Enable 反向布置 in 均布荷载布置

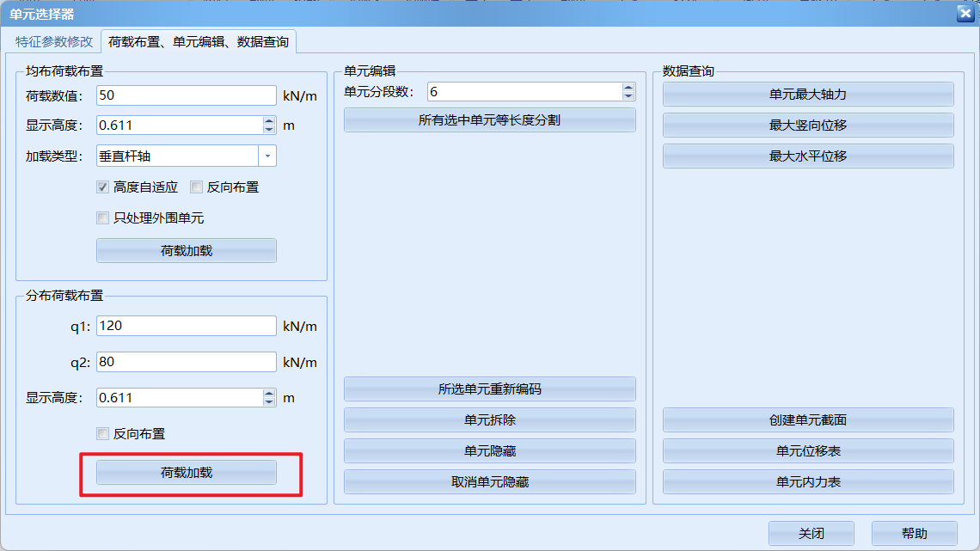click(x=197, y=187)
